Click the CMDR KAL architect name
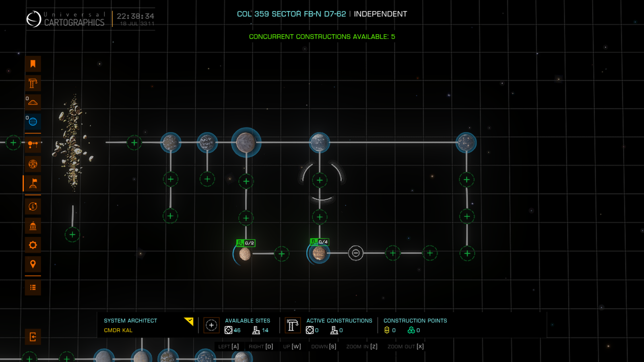The width and height of the screenshot is (644, 362). coord(118,330)
